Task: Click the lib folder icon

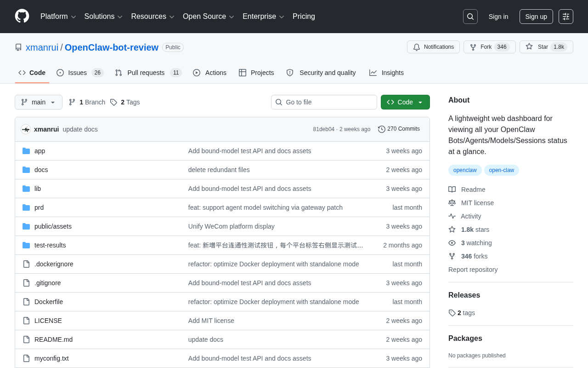Action: tap(26, 189)
